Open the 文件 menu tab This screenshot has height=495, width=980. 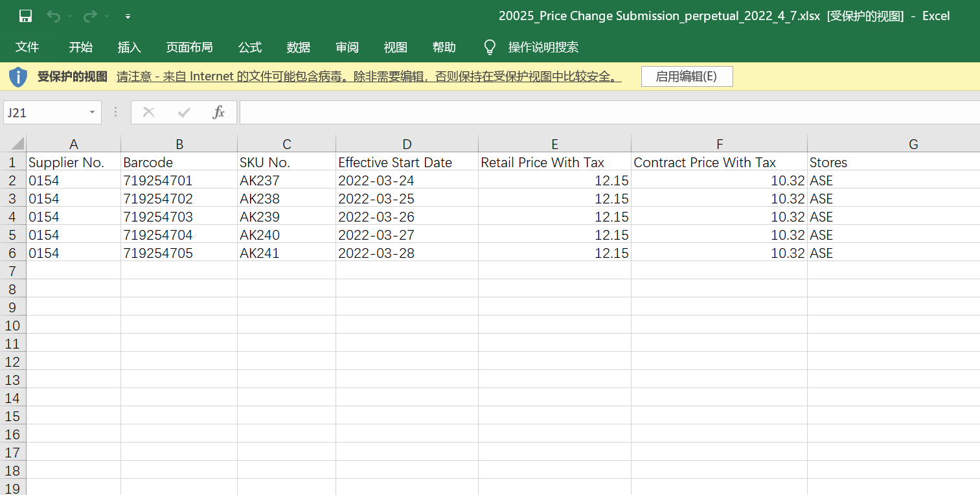click(x=27, y=47)
